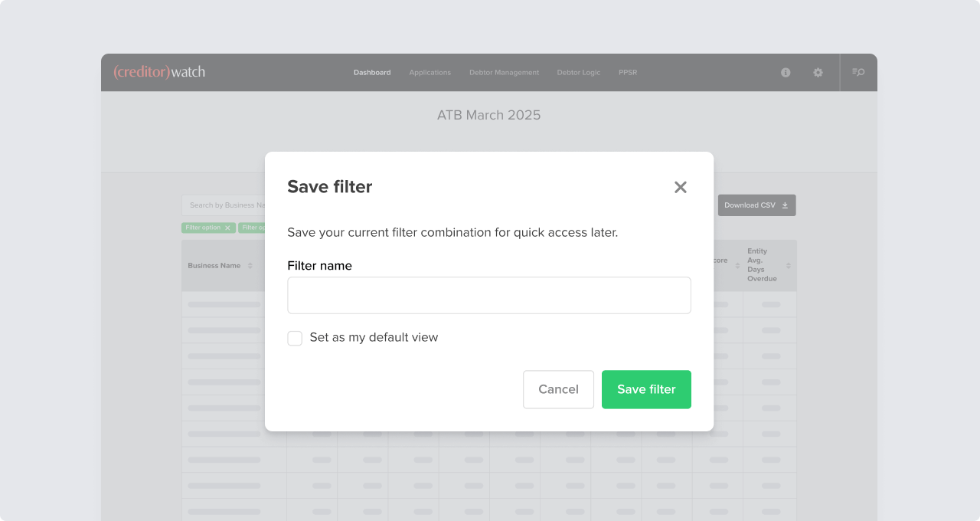Dismiss the Save filter dialog with the X
The image size is (980, 521).
coord(681,187)
